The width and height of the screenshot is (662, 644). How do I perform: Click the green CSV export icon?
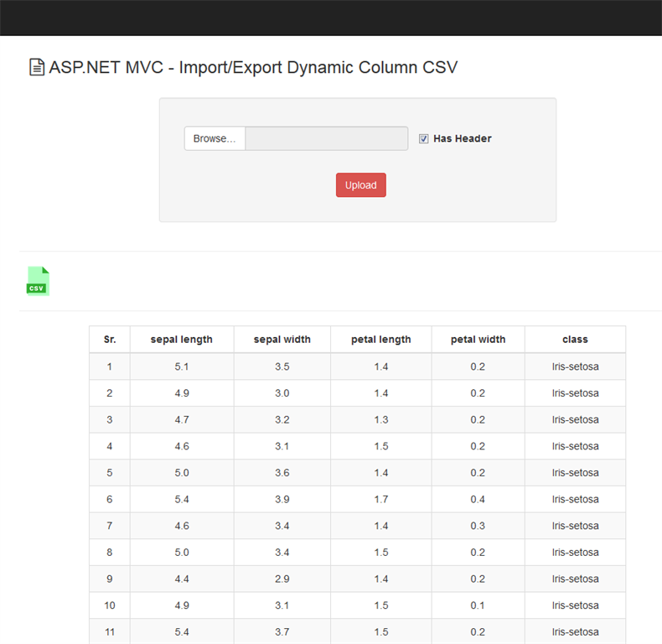pyautogui.click(x=38, y=281)
